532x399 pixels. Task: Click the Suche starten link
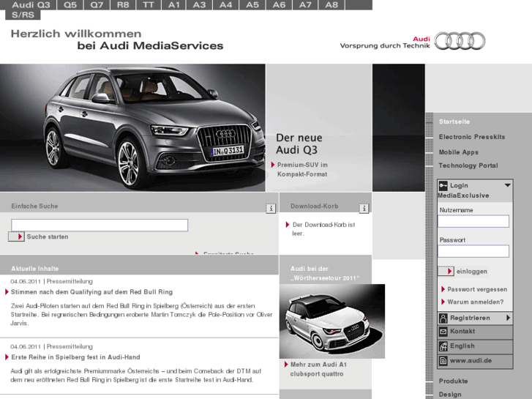(x=48, y=236)
